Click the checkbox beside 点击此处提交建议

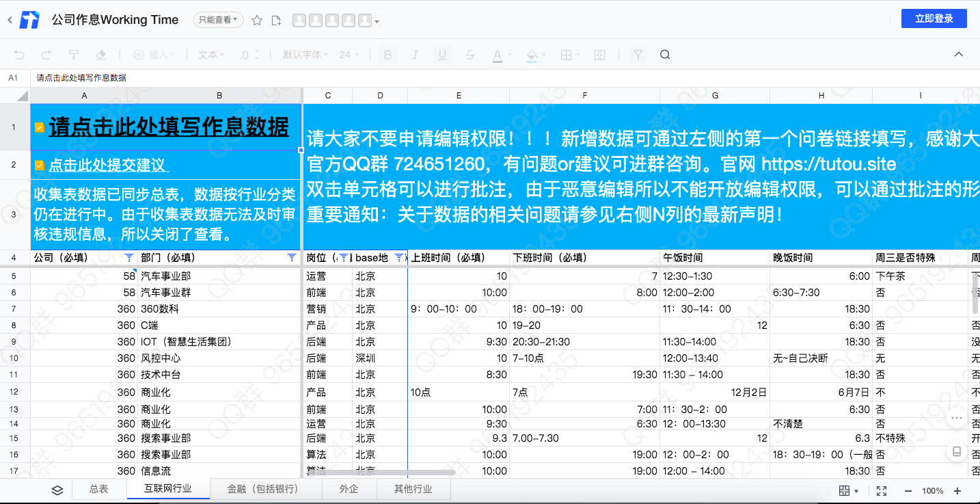coord(40,165)
